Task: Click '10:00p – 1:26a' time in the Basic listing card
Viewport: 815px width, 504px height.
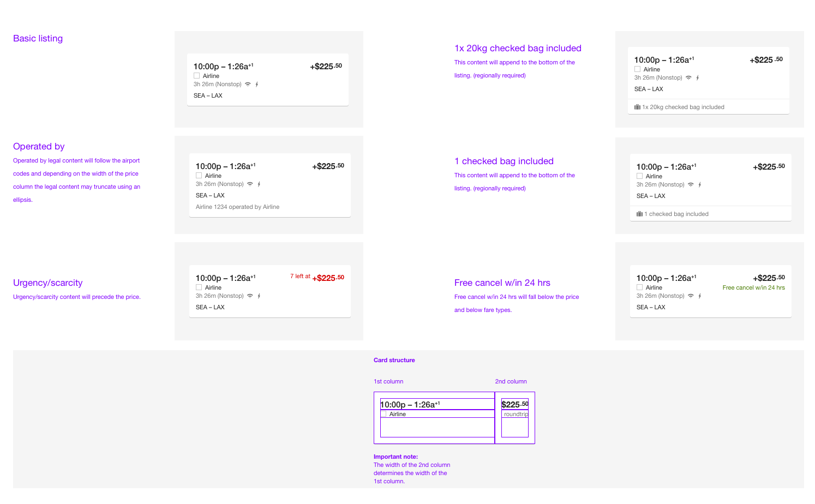Action: 224,66
